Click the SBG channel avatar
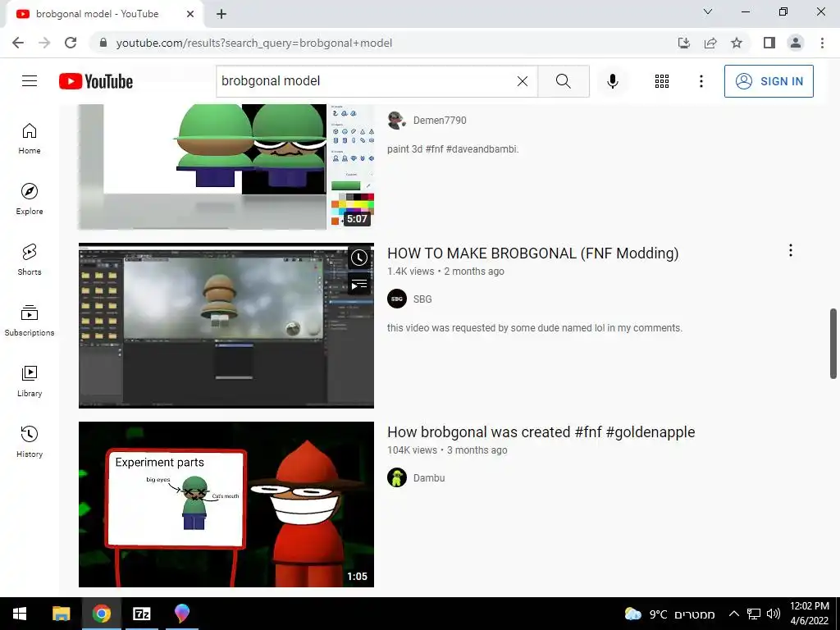Image resolution: width=840 pixels, height=630 pixels. click(397, 299)
